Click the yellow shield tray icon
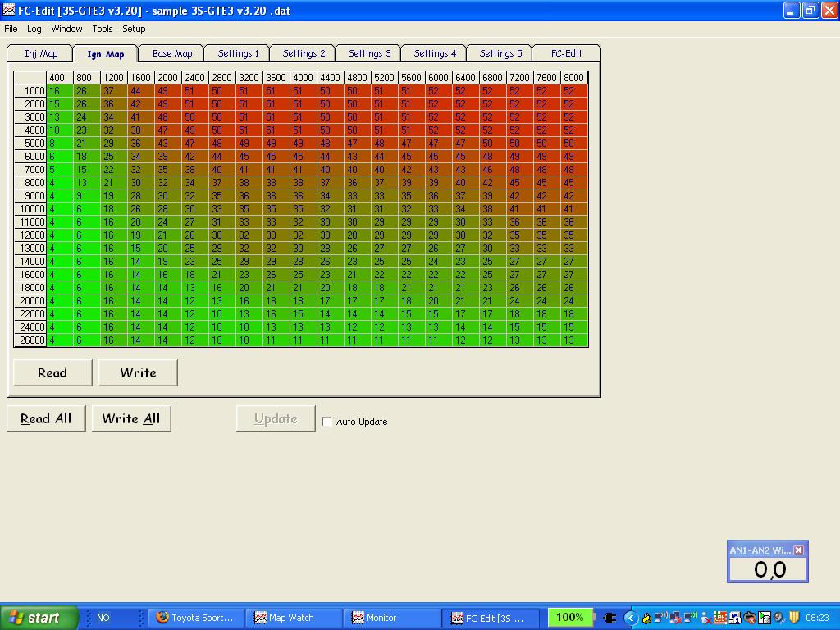The height and width of the screenshot is (630, 840). click(x=794, y=618)
